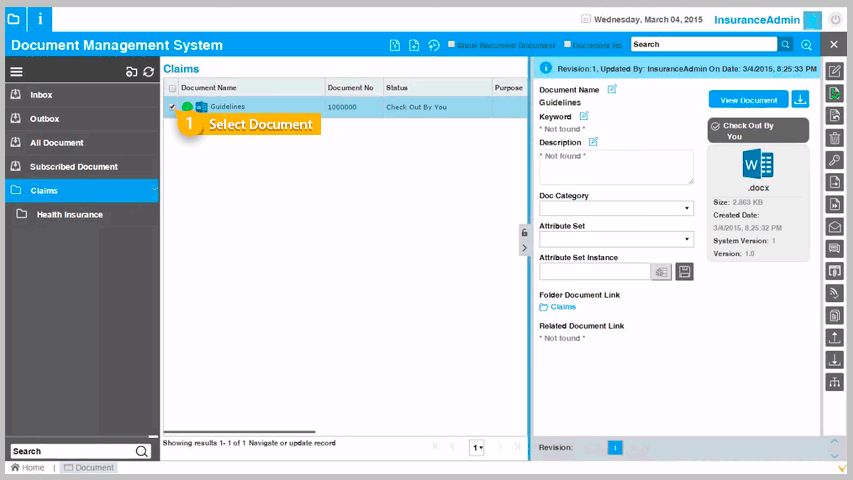This screenshot has width=853, height=480.
Task: Open All Document
Action: click(x=82, y=143)
